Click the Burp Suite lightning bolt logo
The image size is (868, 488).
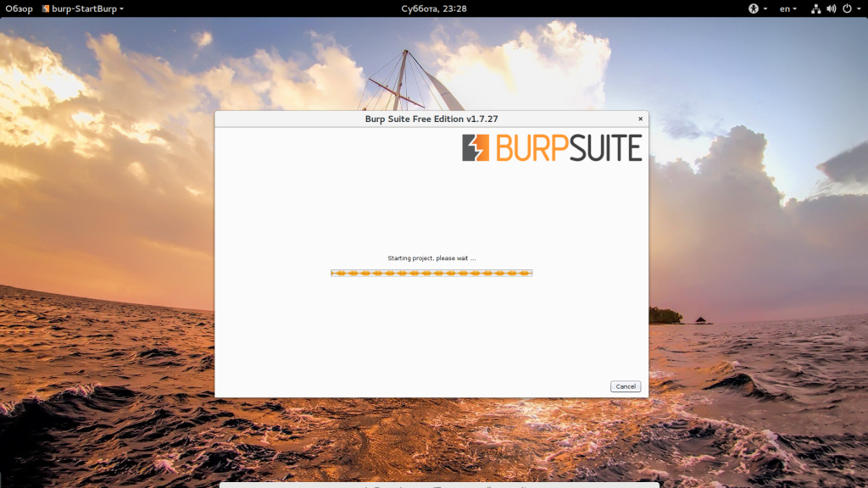tap(476, 147)
